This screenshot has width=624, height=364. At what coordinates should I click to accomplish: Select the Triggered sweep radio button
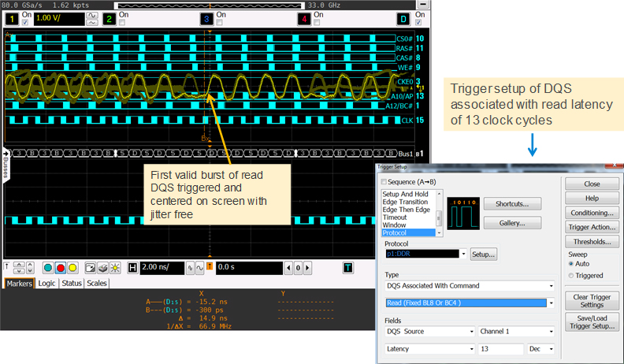point(572,276)
